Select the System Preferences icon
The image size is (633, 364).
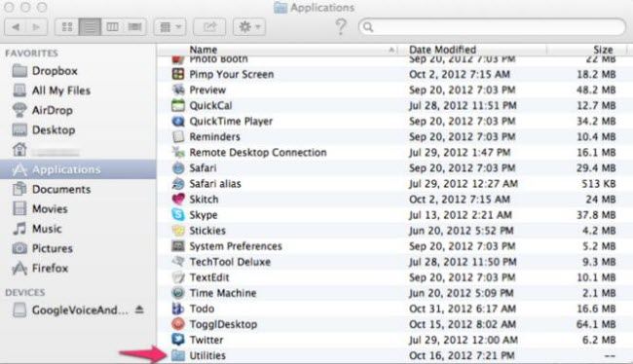pyautogui.click(x=178, y=246)
